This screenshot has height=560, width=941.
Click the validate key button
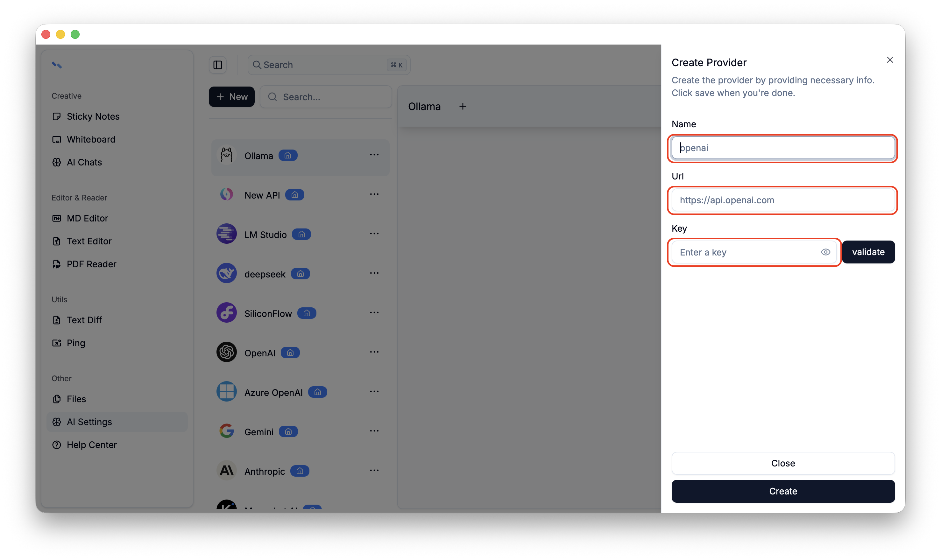(x=868, y=252)
